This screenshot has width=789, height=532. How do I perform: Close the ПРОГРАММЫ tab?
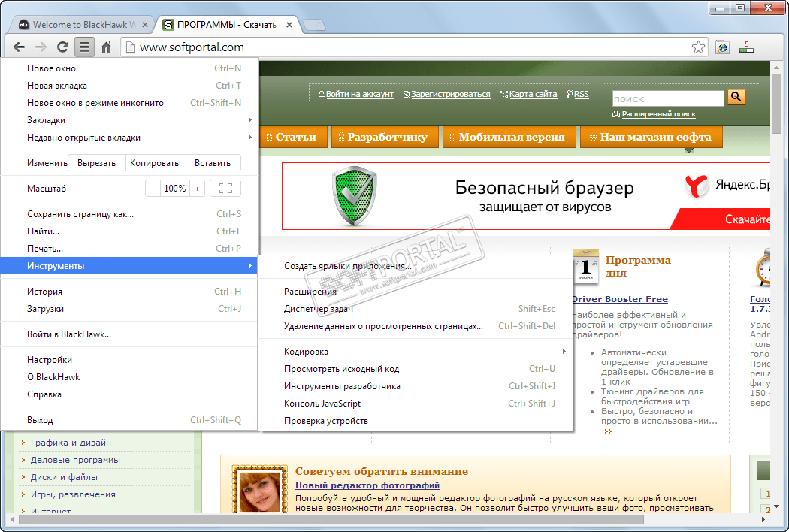click(x=289, y=25)
